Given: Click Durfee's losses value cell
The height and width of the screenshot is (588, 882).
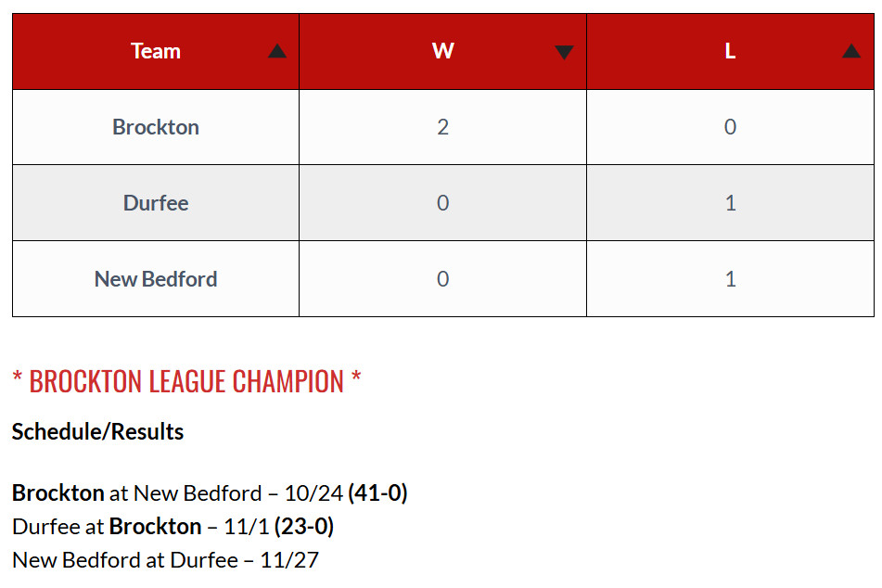Looking at the screenshot, I should click(x=730, y=203).
